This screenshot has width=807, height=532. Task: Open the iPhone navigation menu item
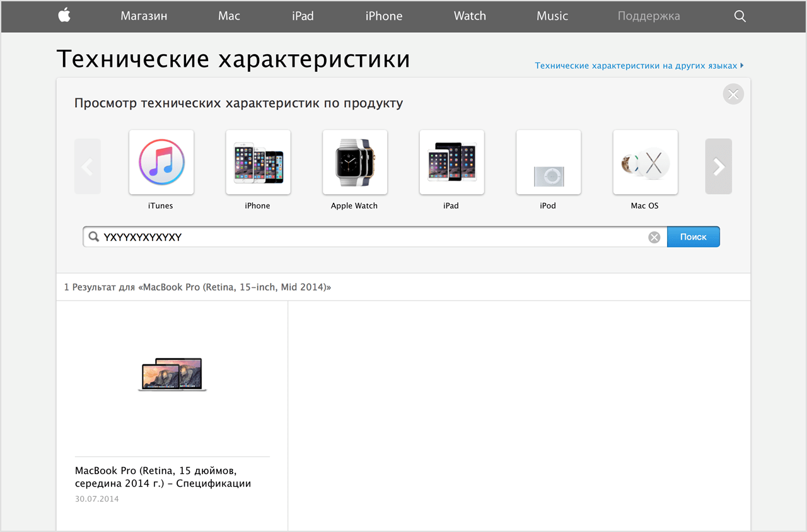(x=384, y=16)
